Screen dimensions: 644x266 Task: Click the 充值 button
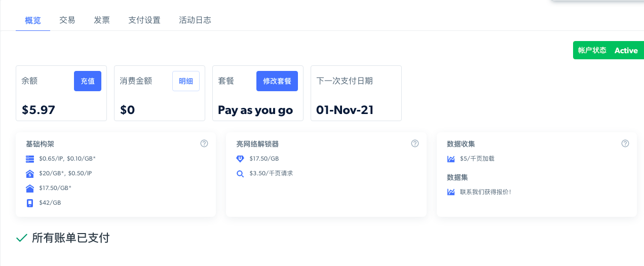[88, 81]
